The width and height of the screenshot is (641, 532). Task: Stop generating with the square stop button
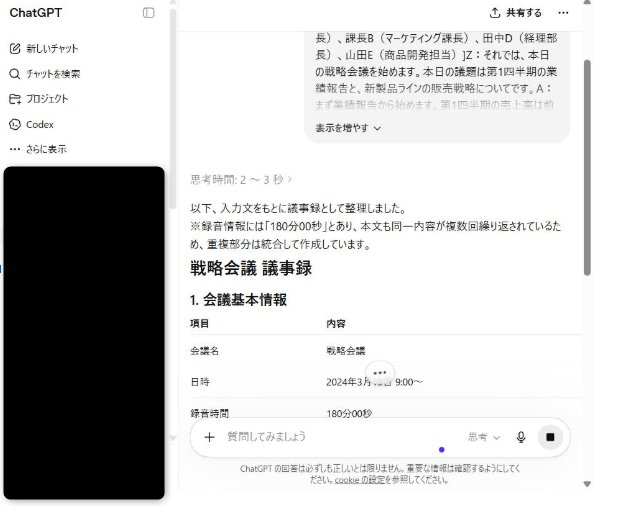[x=550, y=437]
